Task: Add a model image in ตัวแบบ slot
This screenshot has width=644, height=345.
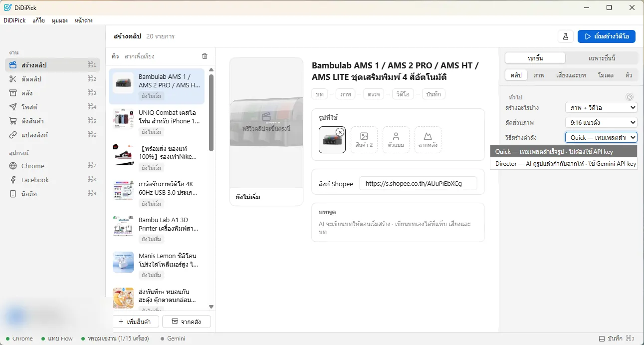Action: click(396, 139)
